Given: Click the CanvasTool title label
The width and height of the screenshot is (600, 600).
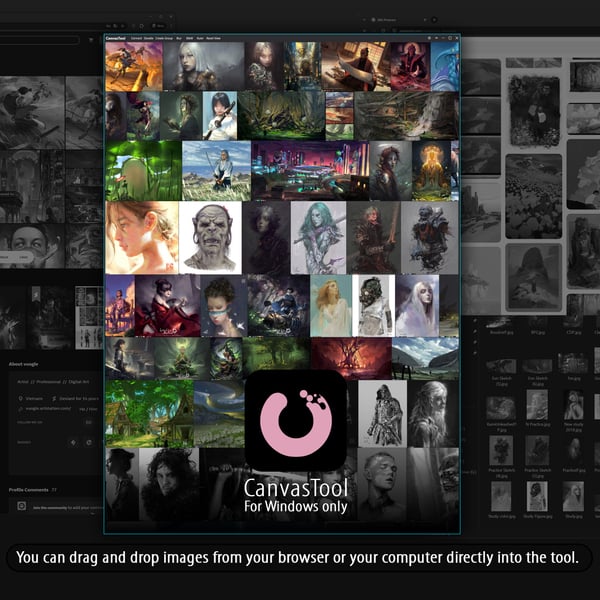Looking at the screenshot, I should [116, 38].
